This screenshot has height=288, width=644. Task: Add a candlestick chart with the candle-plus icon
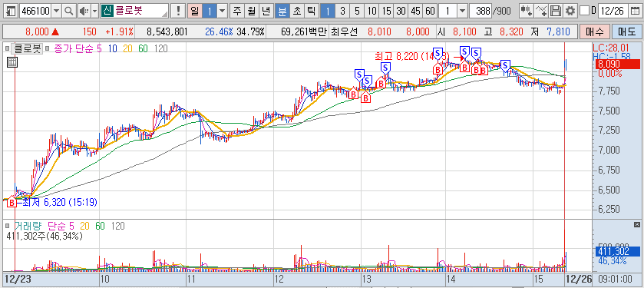526,11
